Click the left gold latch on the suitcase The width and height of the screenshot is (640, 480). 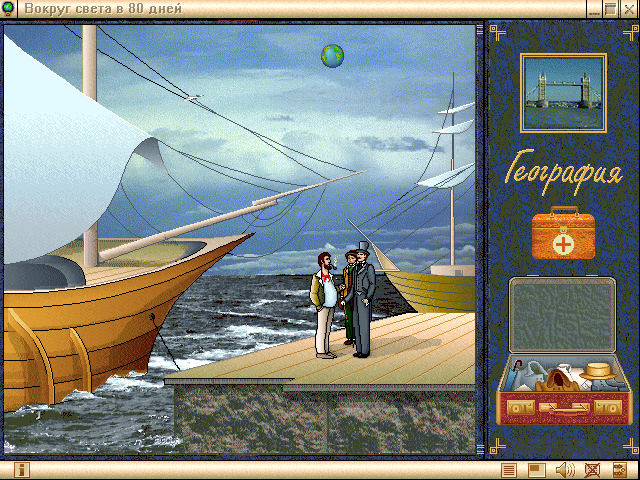point(521,407)
